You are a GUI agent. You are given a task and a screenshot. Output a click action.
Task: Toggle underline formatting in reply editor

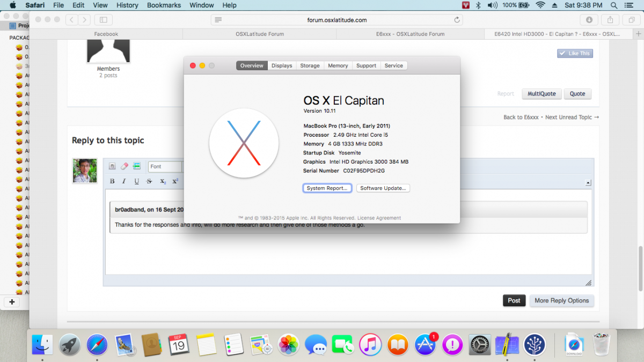137,181
